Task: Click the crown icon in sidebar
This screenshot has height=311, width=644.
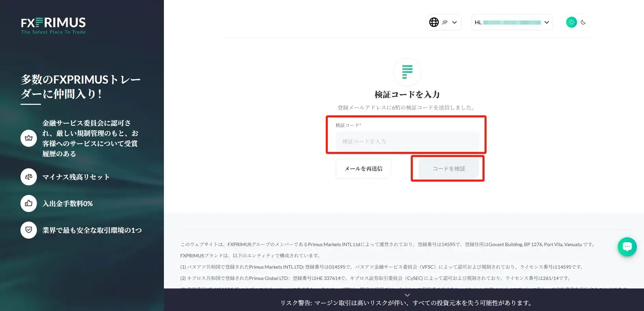Action: tap(29, 138)
